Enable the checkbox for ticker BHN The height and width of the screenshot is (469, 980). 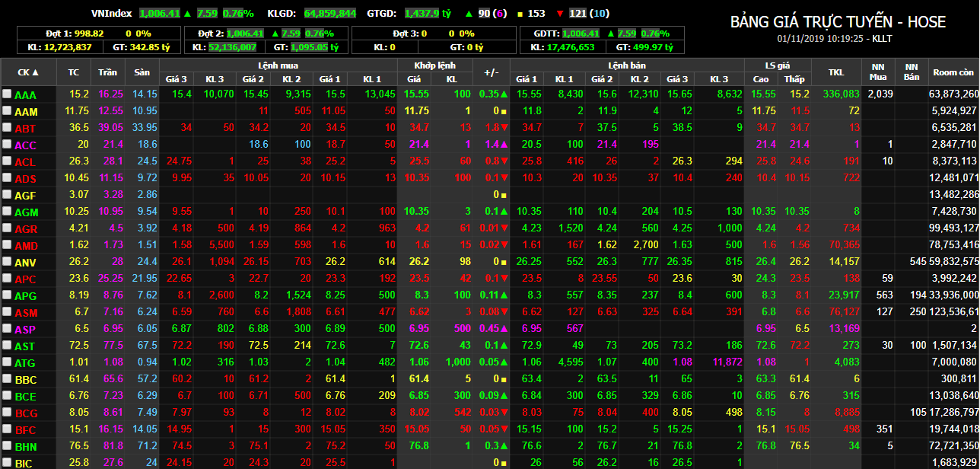click(x=7, y=446)
